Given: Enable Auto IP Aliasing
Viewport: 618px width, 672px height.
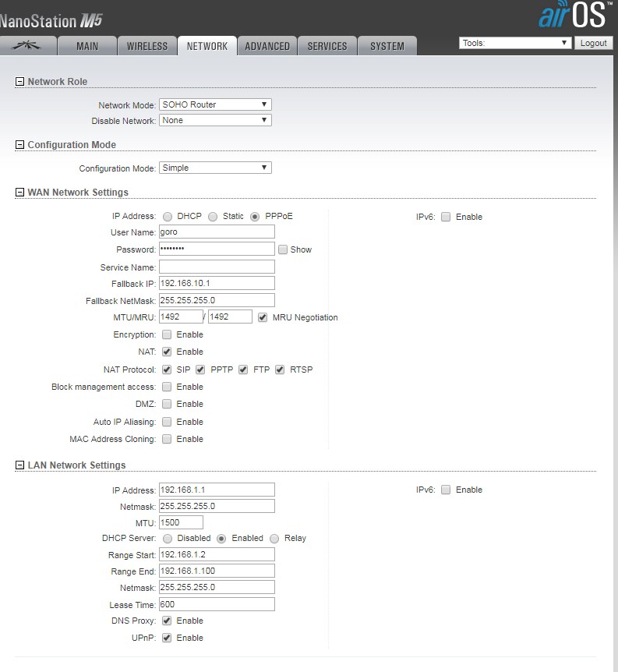Looking at the screenshot, I should click(x=167, y=422).
